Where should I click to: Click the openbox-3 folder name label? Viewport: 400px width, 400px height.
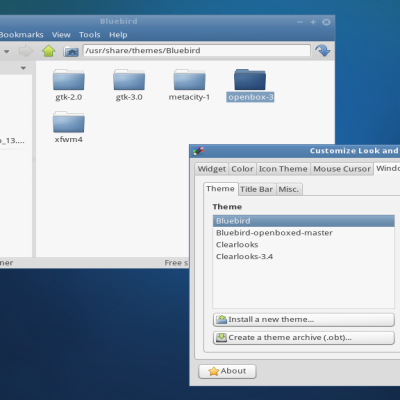pyautogui.click(x=250, y=97)
